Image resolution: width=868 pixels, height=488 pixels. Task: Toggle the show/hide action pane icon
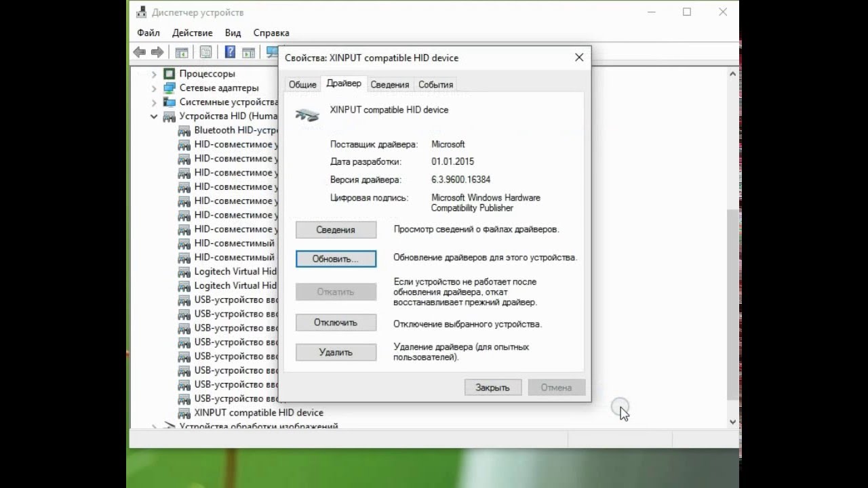(248, 52)
